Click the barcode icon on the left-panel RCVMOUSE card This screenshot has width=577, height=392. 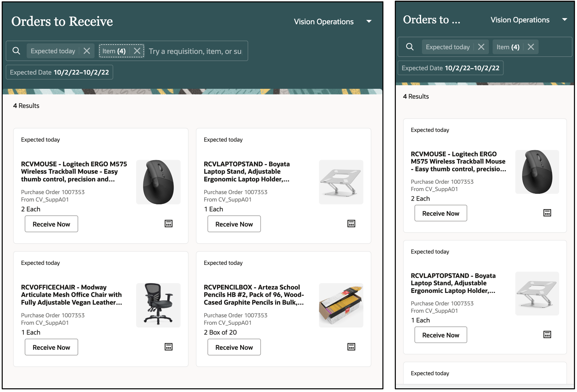click(x=169, y=224)
